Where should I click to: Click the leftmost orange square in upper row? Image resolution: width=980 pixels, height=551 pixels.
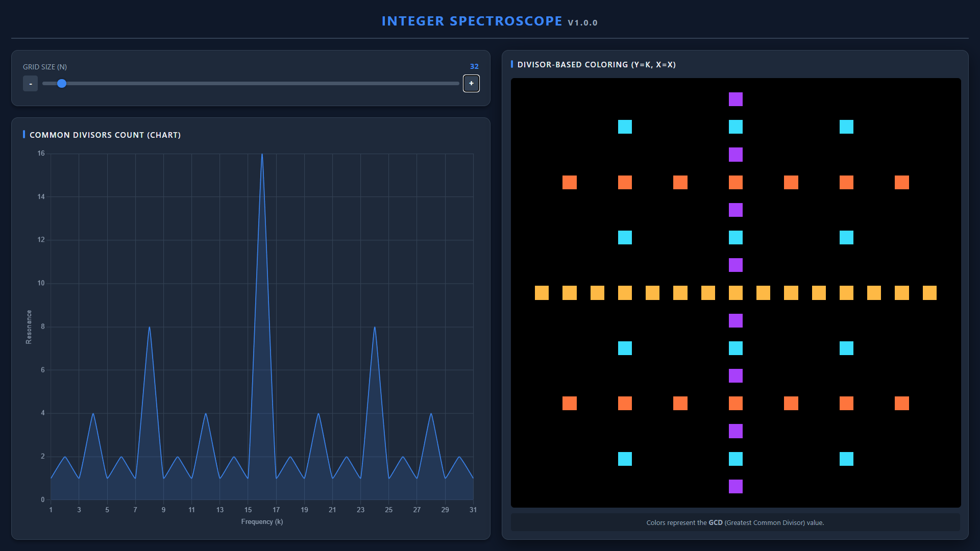click(569, 182)
